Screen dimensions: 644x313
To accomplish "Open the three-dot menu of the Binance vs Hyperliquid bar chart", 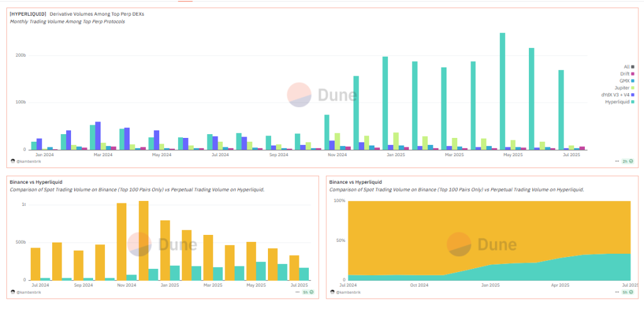I will coord(297,292).
